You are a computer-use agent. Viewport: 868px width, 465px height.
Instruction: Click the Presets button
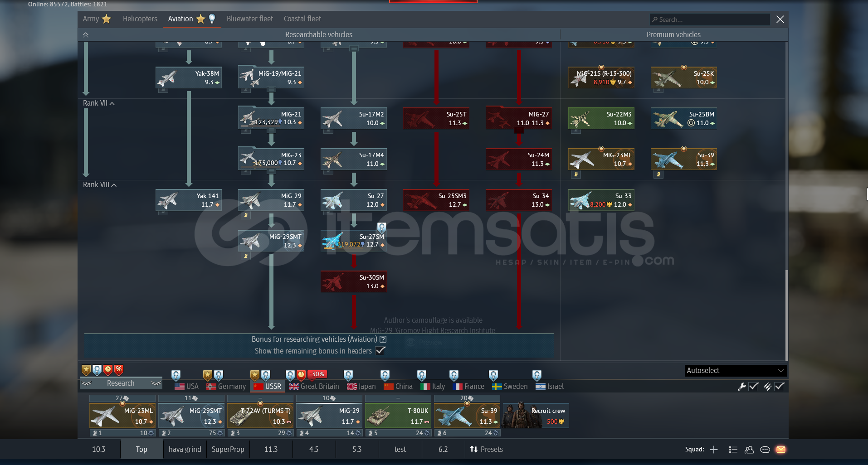coord(487,450)
